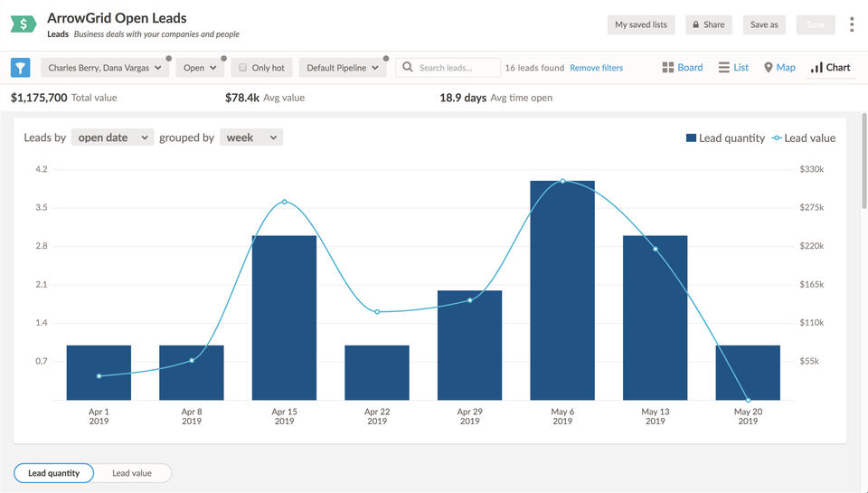Image resolution: width=868 pixels, height=493 pixels.
Task: Open the three-dot more options menu
Action: coord(851,24)
